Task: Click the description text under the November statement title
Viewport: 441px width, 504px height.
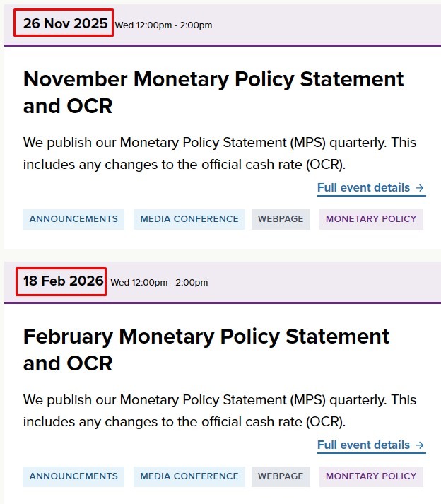Action: pos(220,153)
